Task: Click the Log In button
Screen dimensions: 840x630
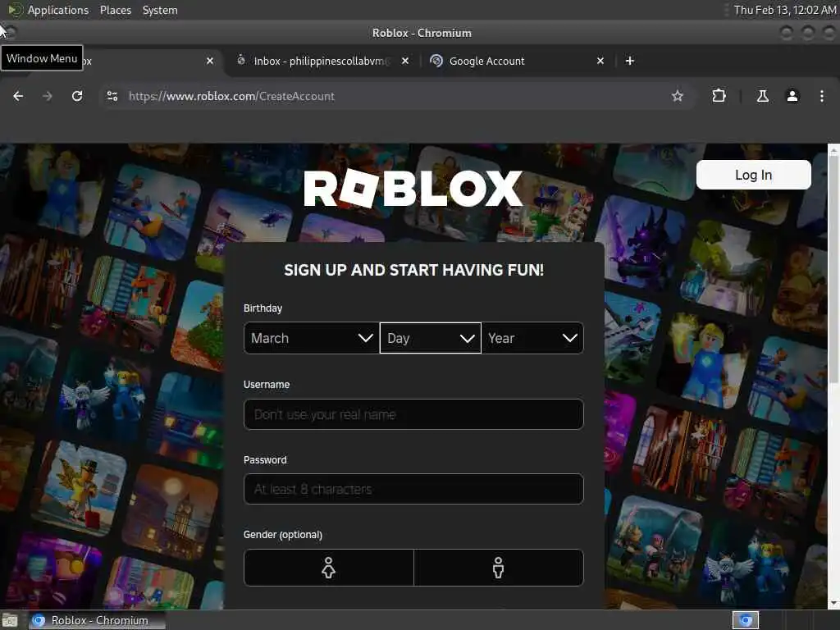Action: [x=753, y=175]
